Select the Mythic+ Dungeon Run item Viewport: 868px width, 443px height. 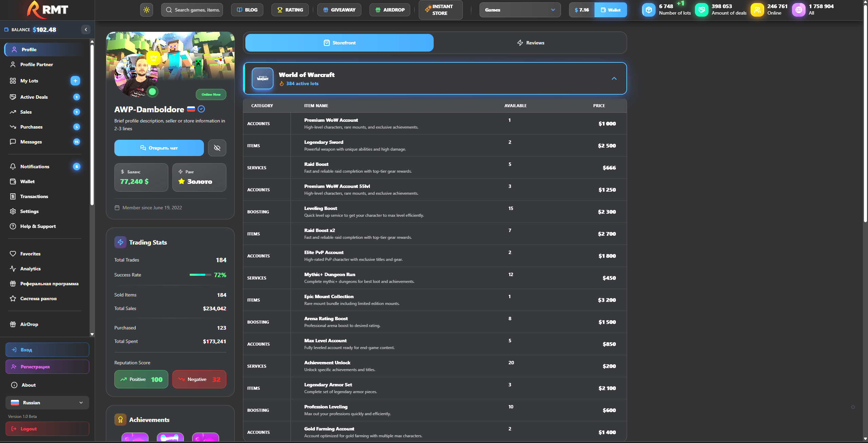(x=435, y=278)
